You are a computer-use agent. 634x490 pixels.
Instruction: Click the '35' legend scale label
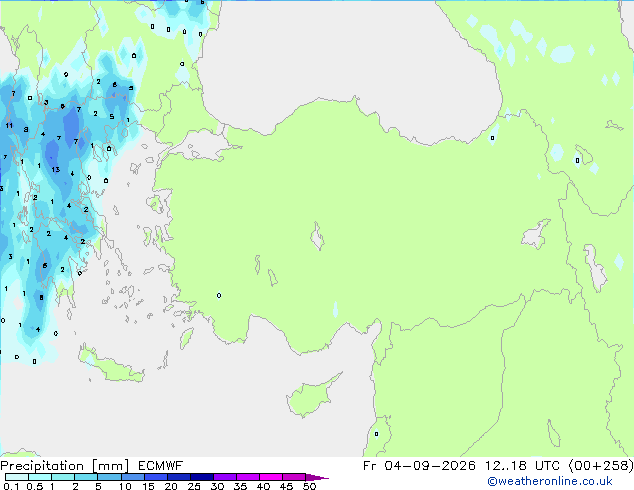[x=240, y=486]
